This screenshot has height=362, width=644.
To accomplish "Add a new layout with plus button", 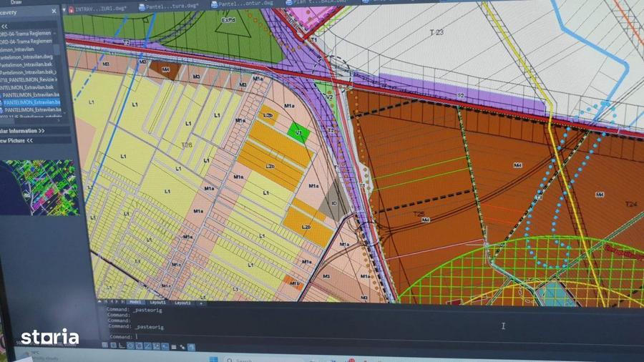I will coord(201,303).
